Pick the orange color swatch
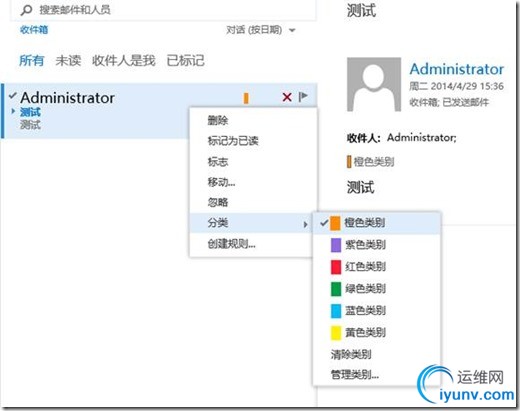 click(x=335, y=223)
